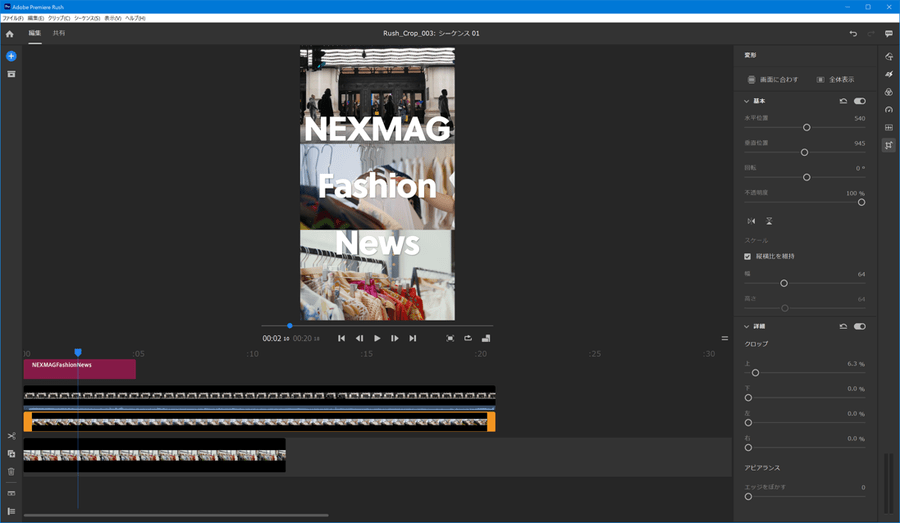Click the crop 下 slider handle
Image resolution: width=900 pixels, height=523 pixels.
coord(748,398)
